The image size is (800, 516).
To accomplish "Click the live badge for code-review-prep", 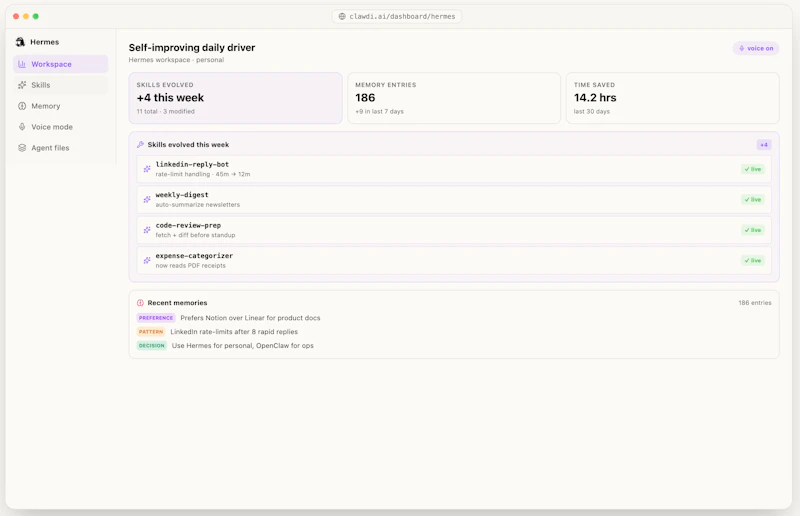I will click(x=753, y=230).
